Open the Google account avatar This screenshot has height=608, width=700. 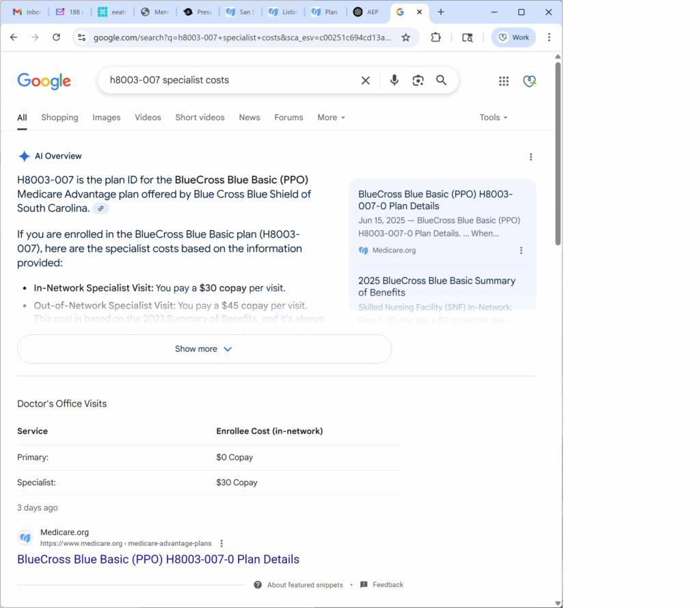coord(530,81)
